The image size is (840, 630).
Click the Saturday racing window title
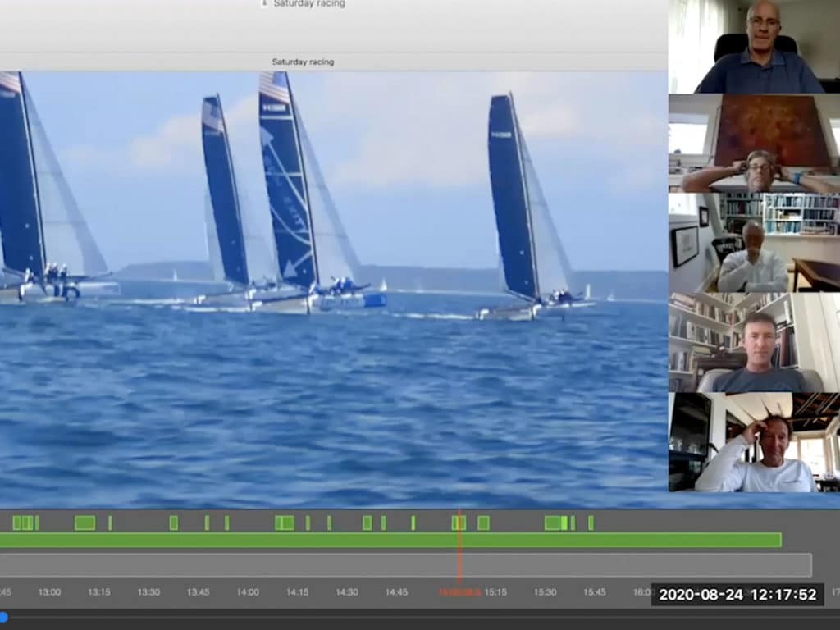tap(309, 3)
